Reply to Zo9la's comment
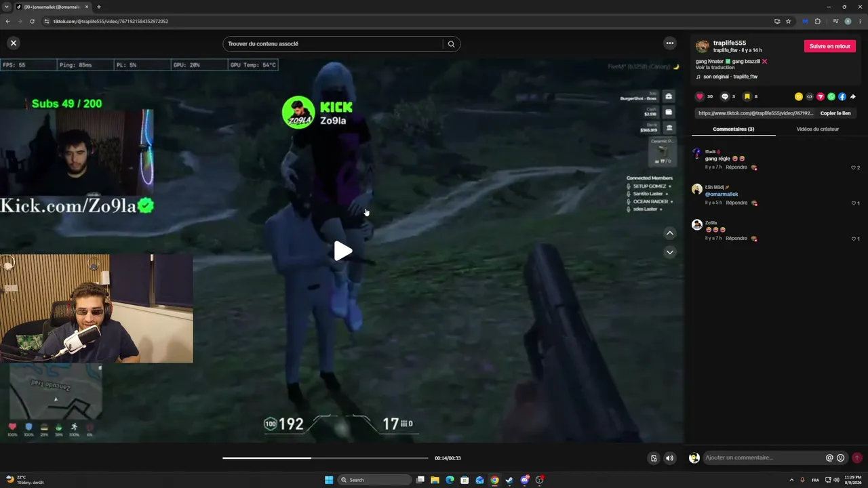868x488 pixels. [x=736, y=239]
